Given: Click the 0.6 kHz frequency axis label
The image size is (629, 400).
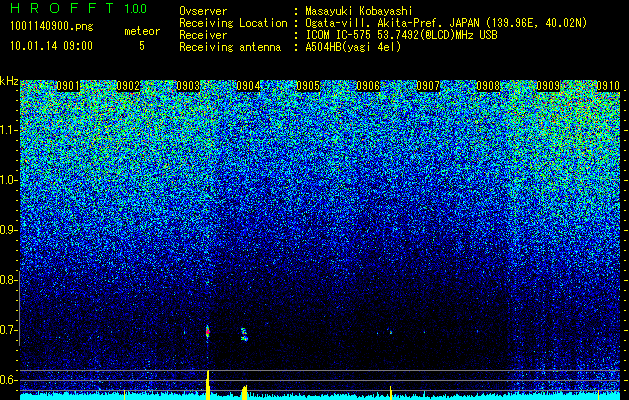Looking at the screenshot, I should [x=8, y=380].
